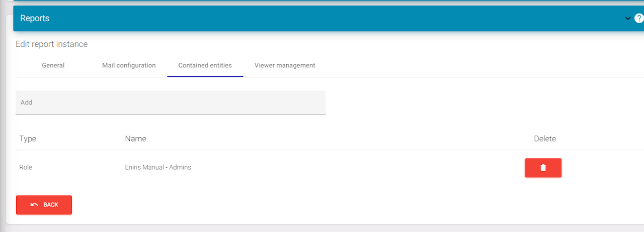Click the blue Reports header bar
Screen dimensions: 644x232
(x=322, y=19)
